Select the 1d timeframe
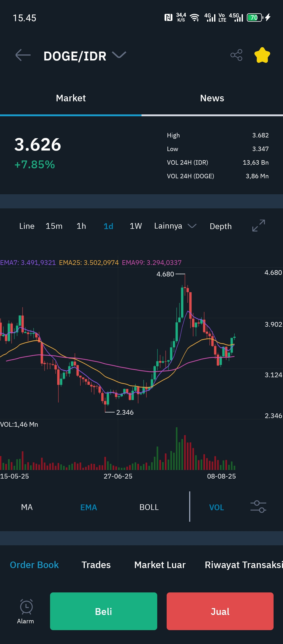The image size is (283, 644). click(x=108, y=226)
